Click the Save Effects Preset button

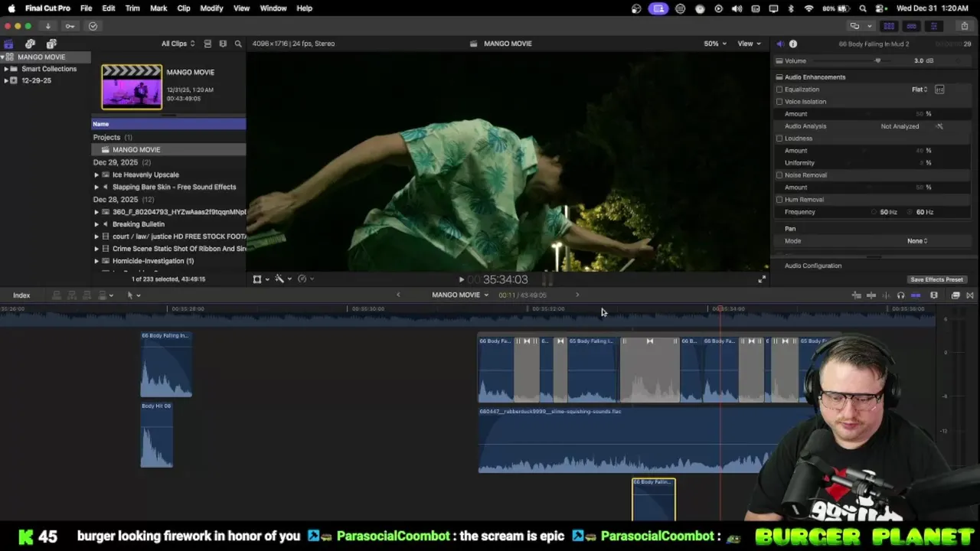[x=936, y=280]
